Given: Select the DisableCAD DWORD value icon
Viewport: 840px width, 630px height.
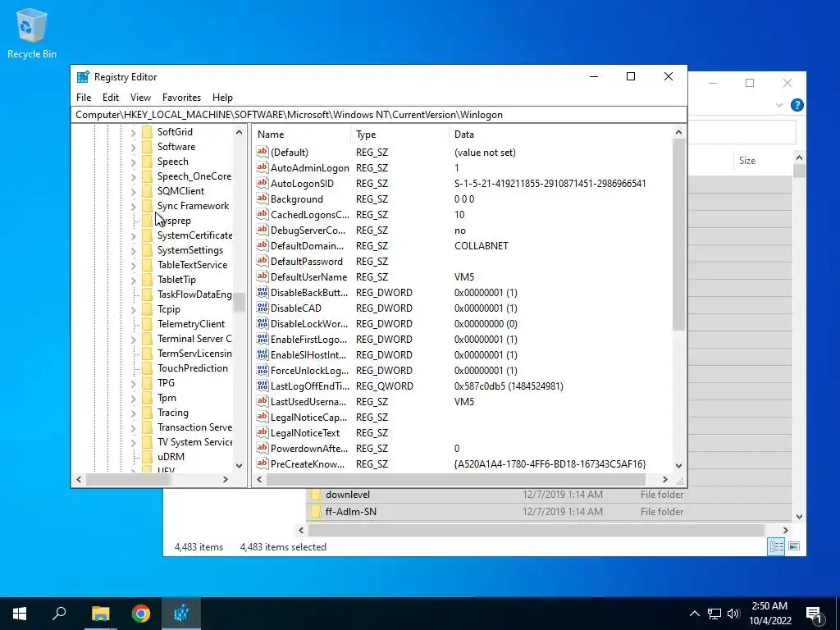Looking at the screenshot, I should coord(262,308).
